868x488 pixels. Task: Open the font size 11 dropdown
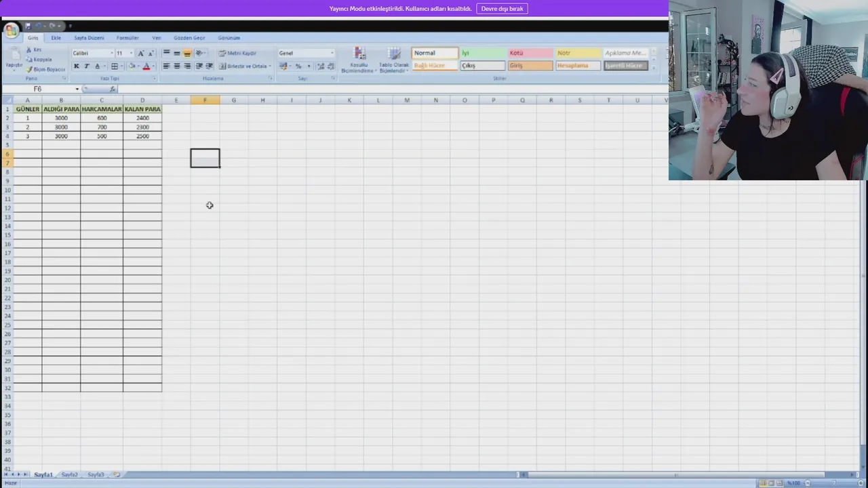tap(132, 53)
